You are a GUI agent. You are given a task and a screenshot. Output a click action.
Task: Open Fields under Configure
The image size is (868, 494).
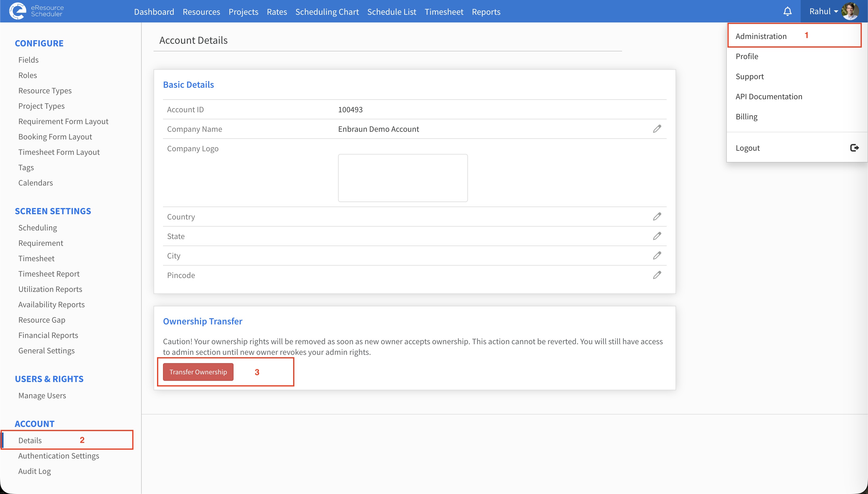tap(28, 60)
